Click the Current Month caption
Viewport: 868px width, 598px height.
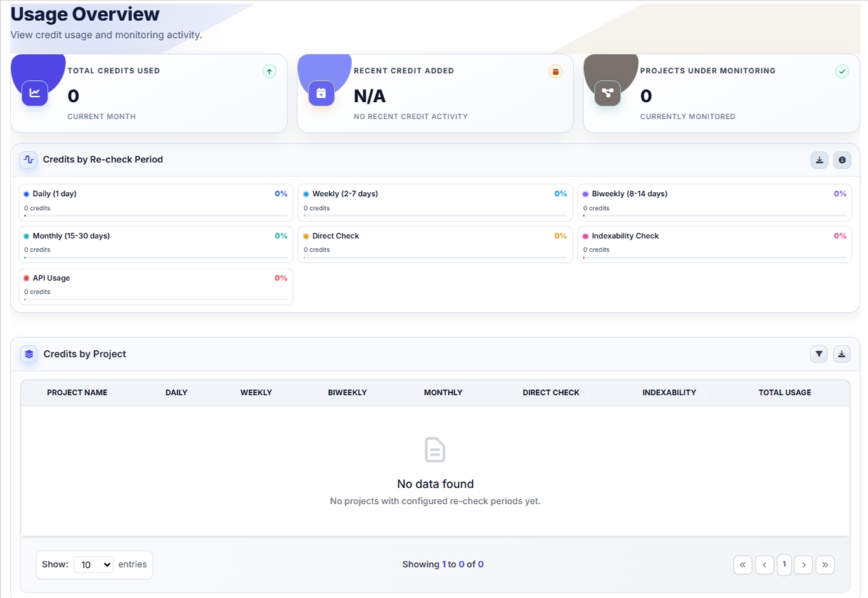point(101,117)
